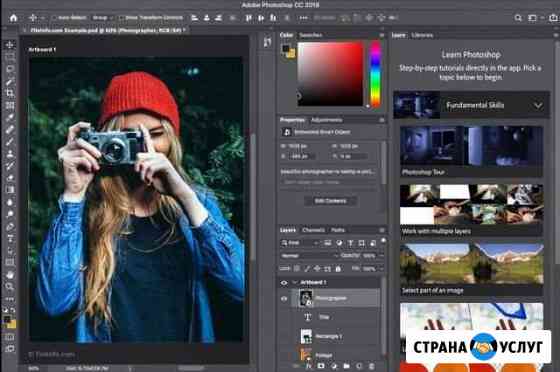
Task: Click the new adjustment layer icon
Action: point(334,366)
